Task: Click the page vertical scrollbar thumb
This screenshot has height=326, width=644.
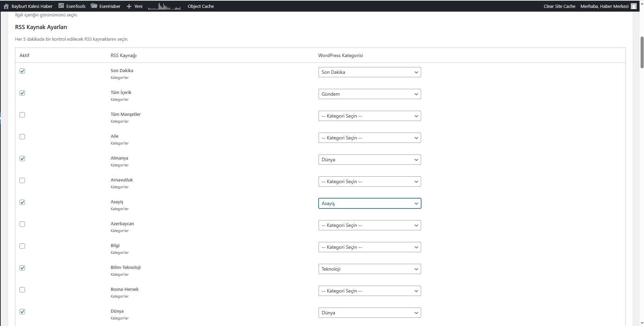Action: (x=642, y=52)
